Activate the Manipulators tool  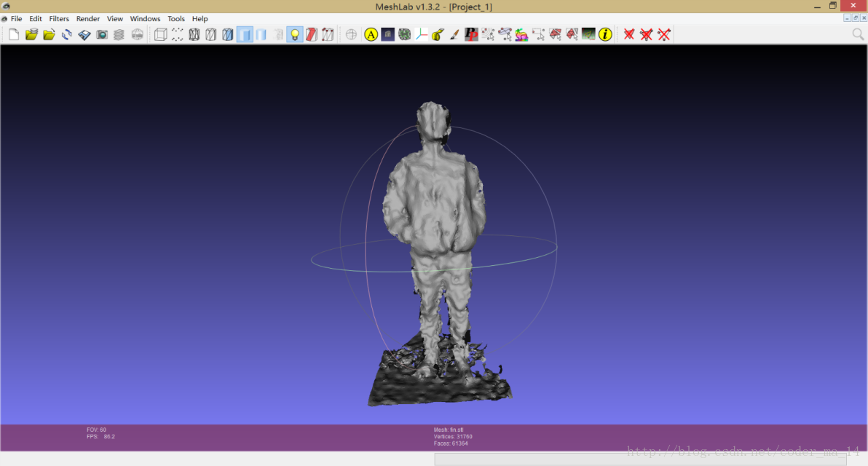pyautogui.click(x=387, y=34)
